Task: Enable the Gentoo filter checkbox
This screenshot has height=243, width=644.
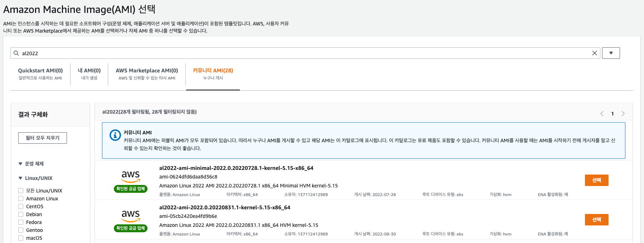Action: (x=21, y=230)
